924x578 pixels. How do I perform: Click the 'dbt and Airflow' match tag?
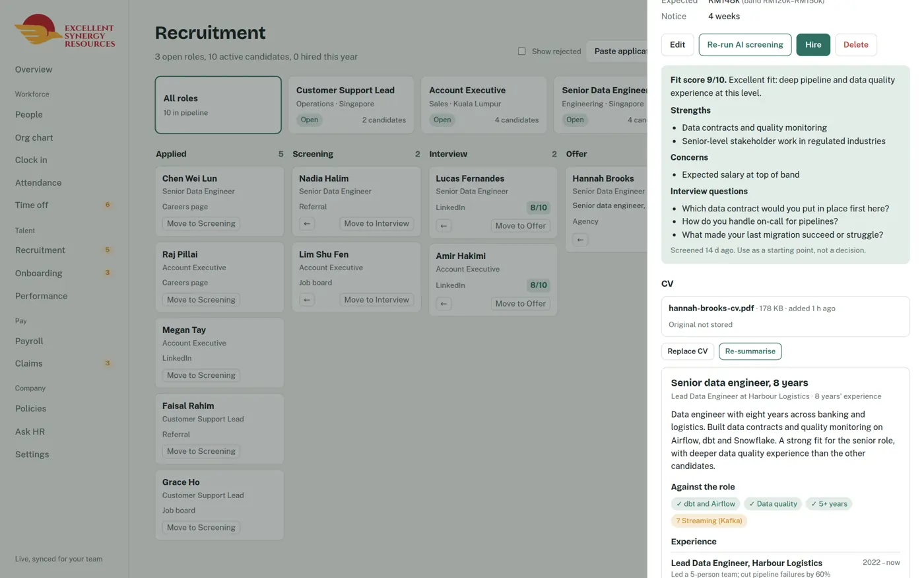(x=706, y=504)
